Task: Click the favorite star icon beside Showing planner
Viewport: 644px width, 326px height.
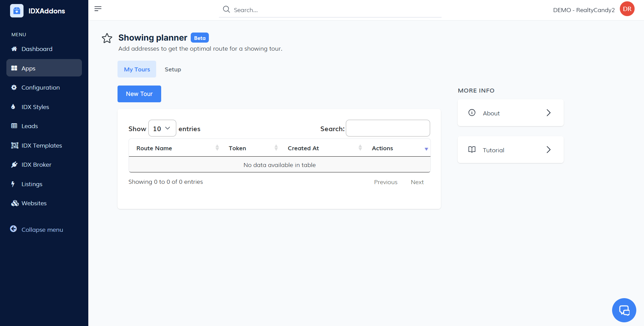Action: point(107,38)
